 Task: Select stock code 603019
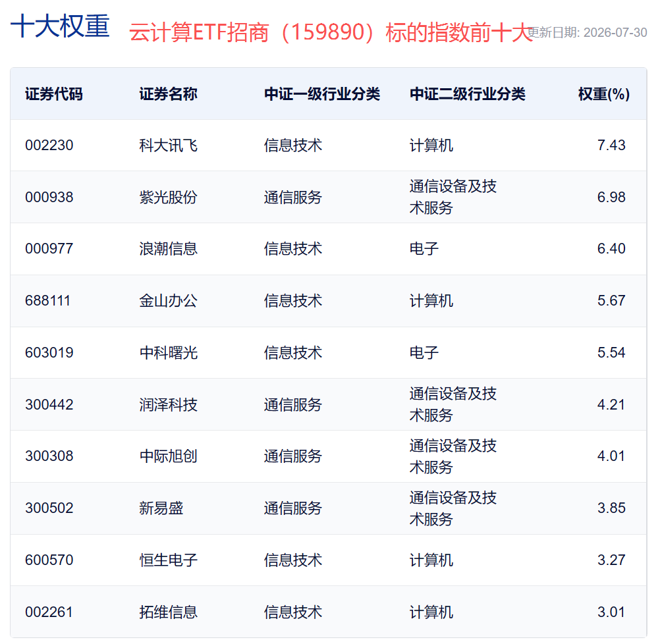(x=49, y=353)
